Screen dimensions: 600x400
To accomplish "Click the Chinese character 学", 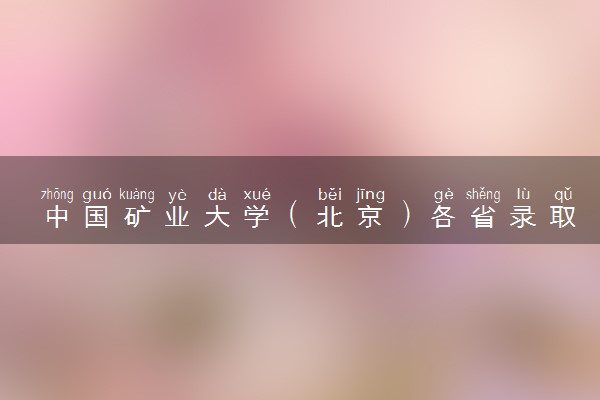I will pyautogui.click(x=257, y=217).
